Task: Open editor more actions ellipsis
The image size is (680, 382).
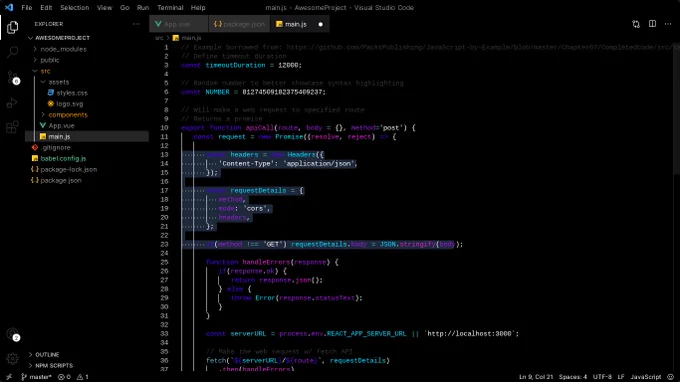Action: (668, 24)
